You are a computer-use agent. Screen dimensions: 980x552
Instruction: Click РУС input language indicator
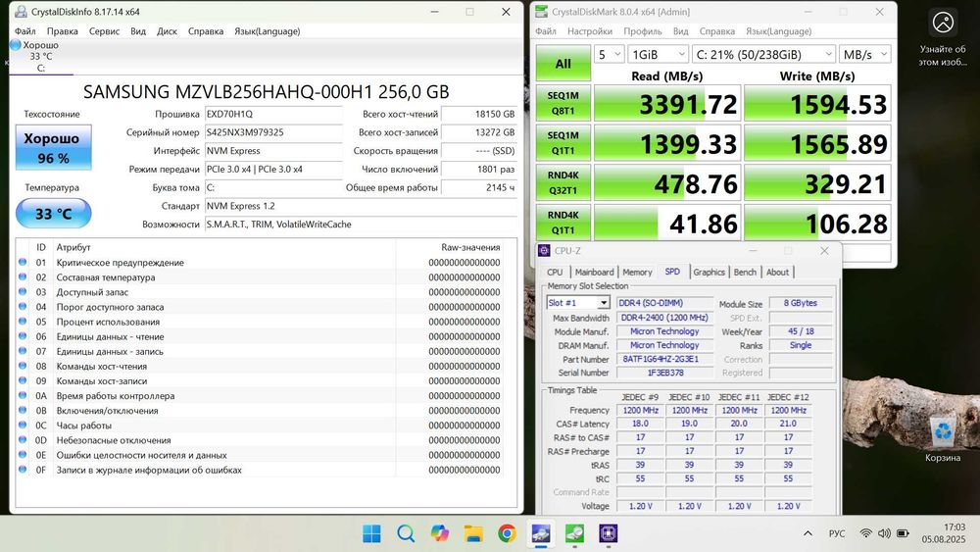(x=837, y=533)
